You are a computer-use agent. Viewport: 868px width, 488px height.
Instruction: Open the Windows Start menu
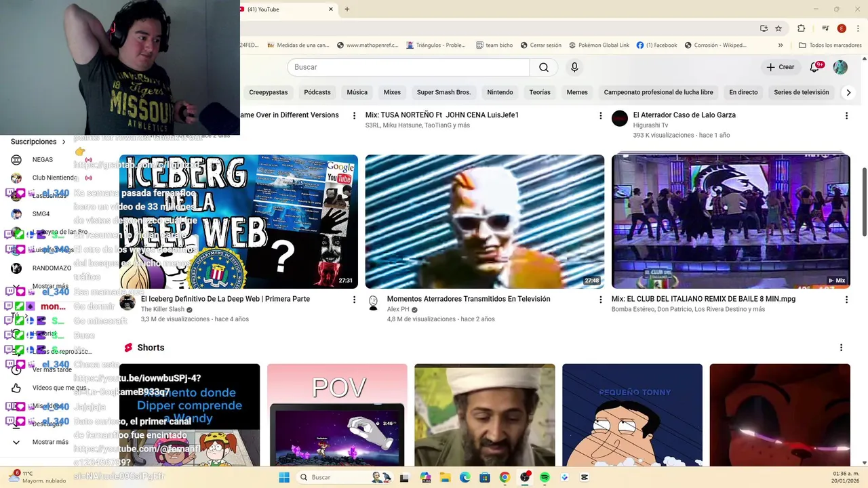pyautogui.click(x=284, y=477)
